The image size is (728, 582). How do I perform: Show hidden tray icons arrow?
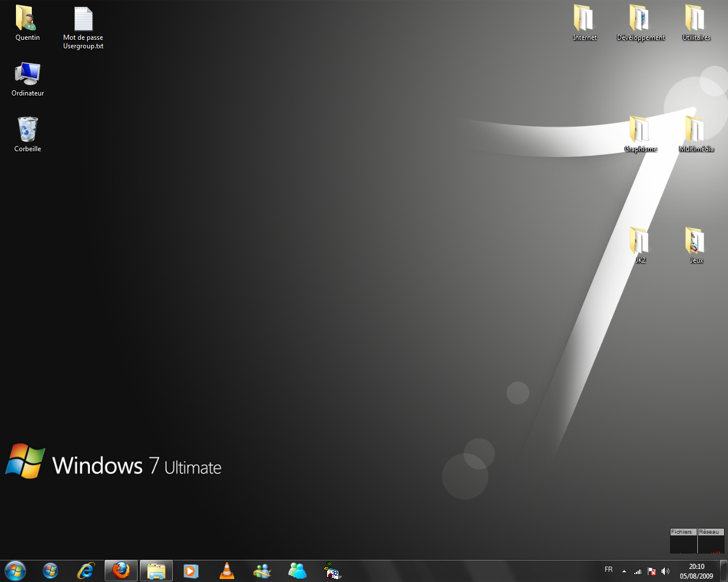tap(624, 571)
